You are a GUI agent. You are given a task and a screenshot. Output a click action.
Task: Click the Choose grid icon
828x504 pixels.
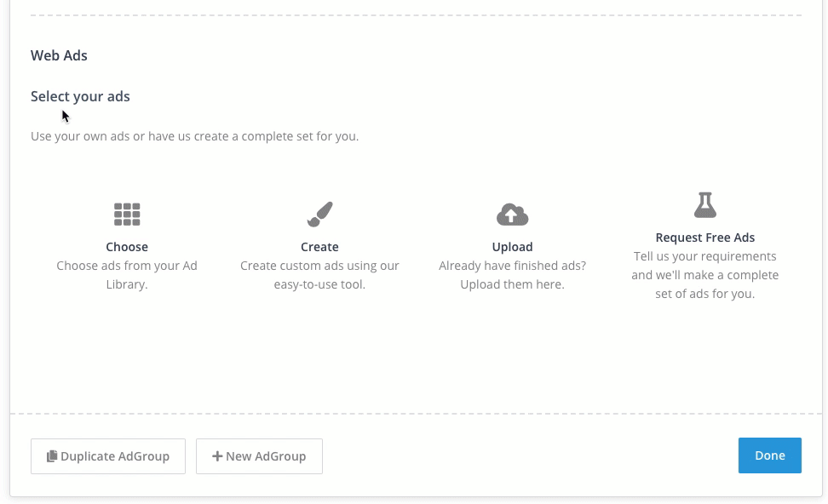pyautogui.click(x=127, y=215)
